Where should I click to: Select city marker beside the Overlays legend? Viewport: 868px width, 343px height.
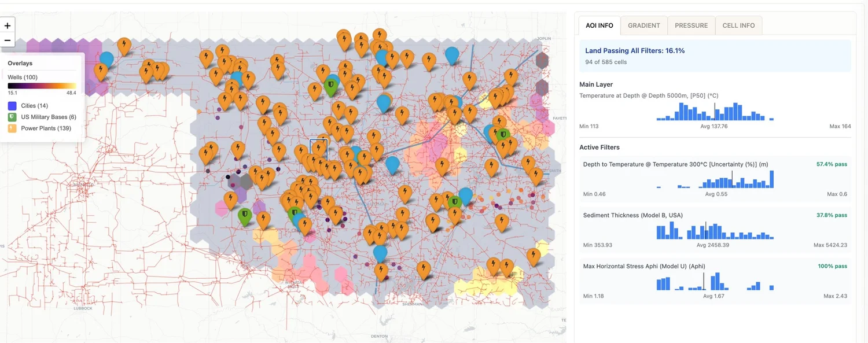click(106, 60)
